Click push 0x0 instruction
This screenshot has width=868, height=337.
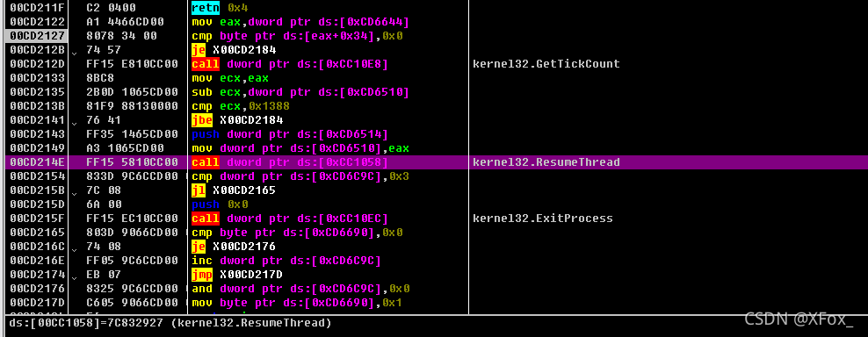click(x=220, y=204)
